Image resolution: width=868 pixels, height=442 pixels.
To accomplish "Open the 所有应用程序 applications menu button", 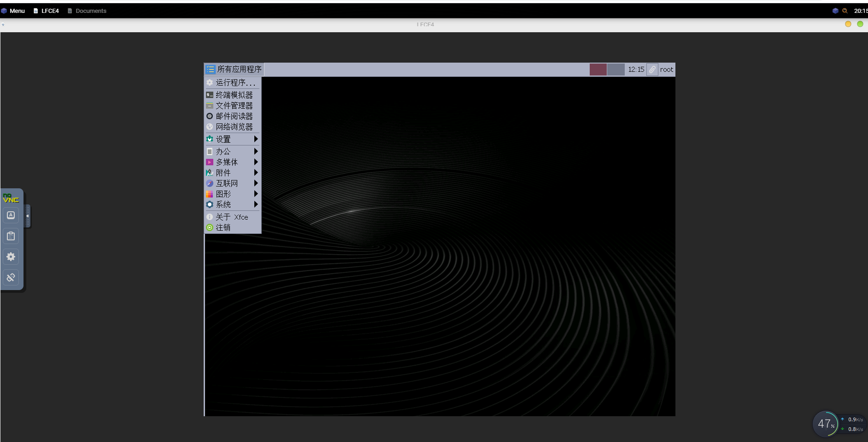I will coord(234,70).
